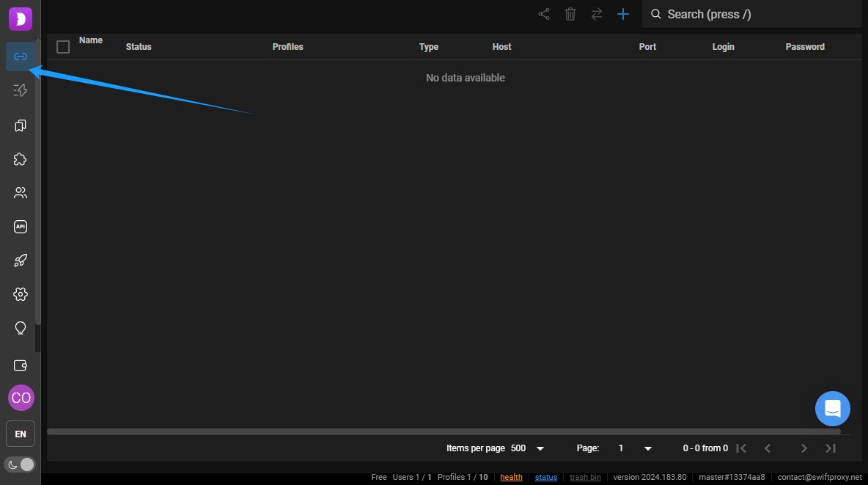
Task: Open the users team icon
Action: tap(21, 193)
